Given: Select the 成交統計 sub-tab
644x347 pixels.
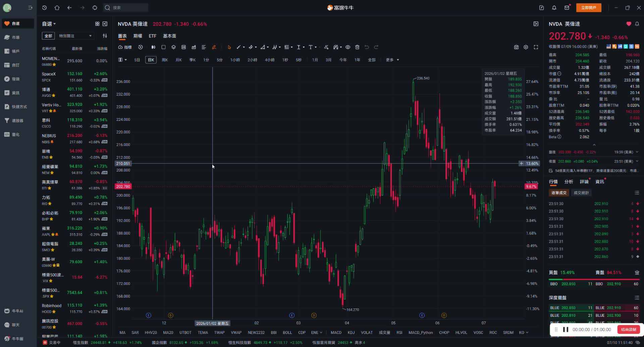Looking at the screenshot, I should tap(581, 193).
